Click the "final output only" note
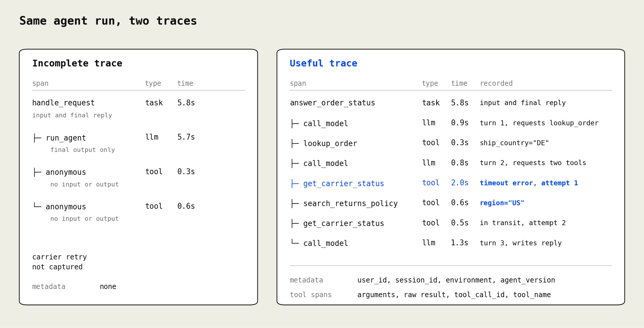Screen dimensions: 644x328 (x=83, y=150)
